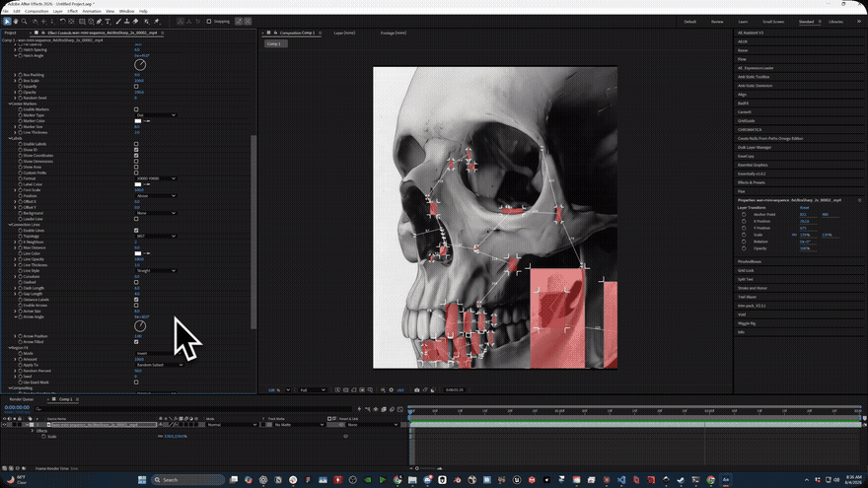Open the After Effects taskbar icon
Image resolution: width=868 pixels, height=488 pixels.
726,480
